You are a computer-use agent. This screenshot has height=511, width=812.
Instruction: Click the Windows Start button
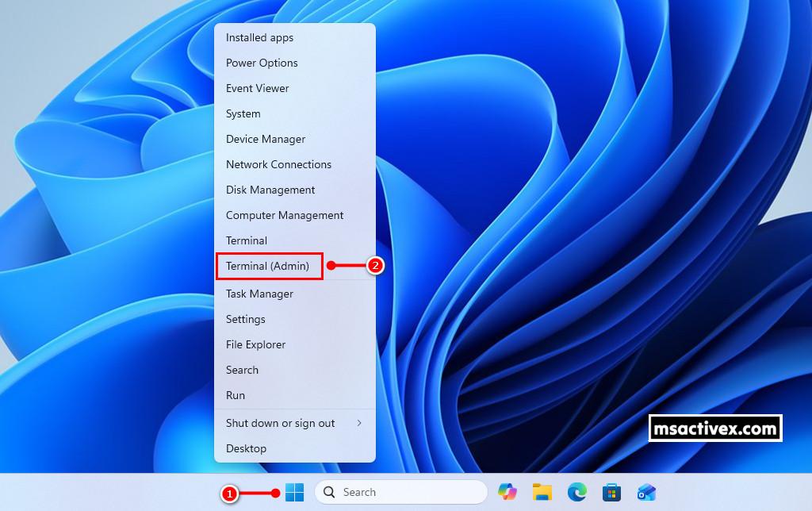(294, 492)
